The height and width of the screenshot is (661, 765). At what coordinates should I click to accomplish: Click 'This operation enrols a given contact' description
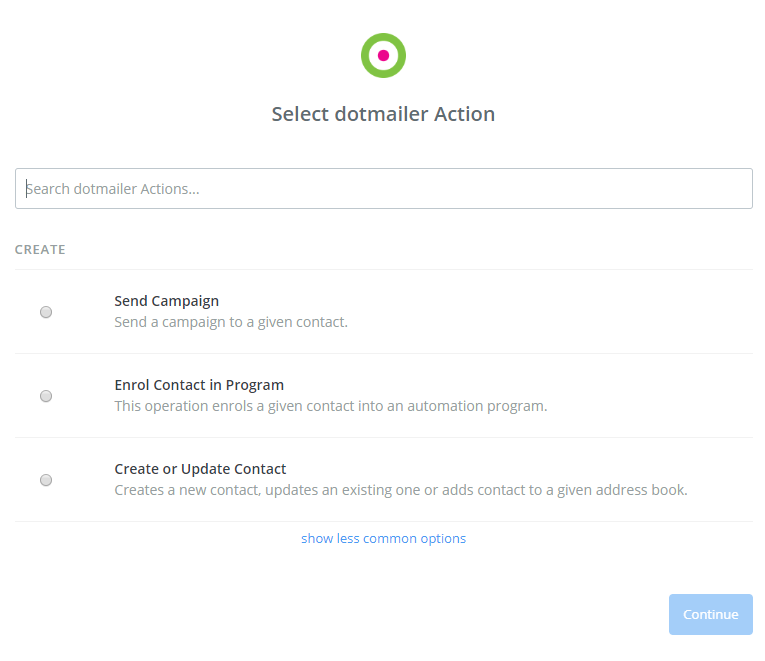[x=331, y=406]
